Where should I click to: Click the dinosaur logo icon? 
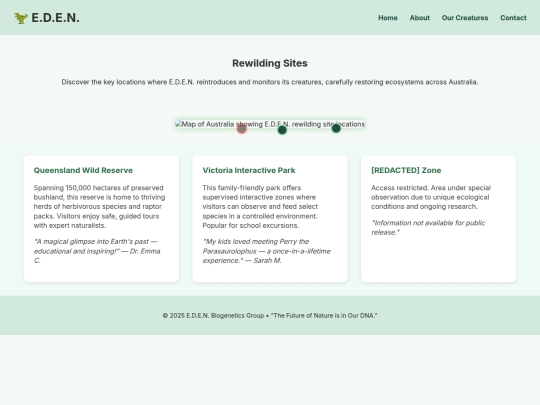pos(21,18)
